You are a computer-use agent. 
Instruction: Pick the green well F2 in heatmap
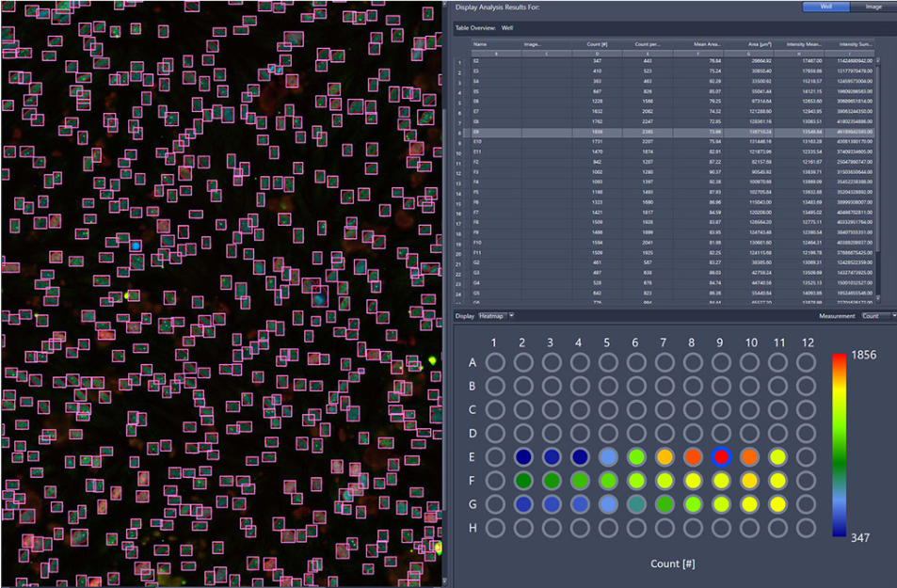pos(523,481)
